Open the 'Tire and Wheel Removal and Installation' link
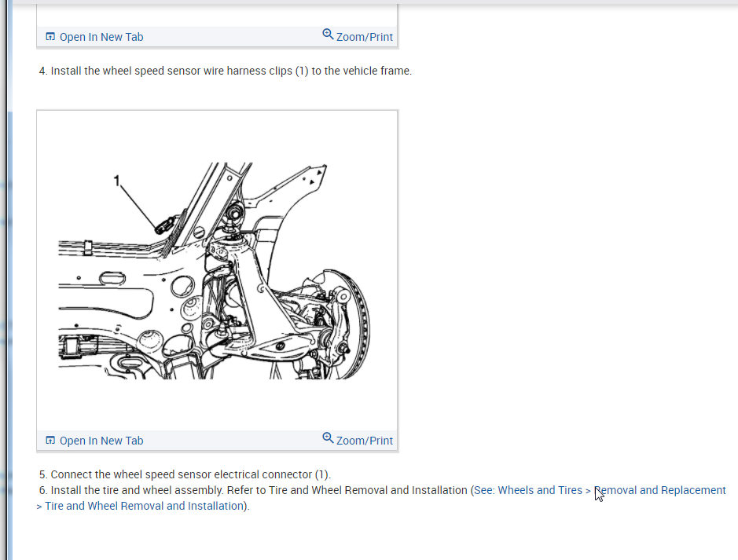Image resolution: width=738 pixels, height=560 pixels. click(144, 506)
